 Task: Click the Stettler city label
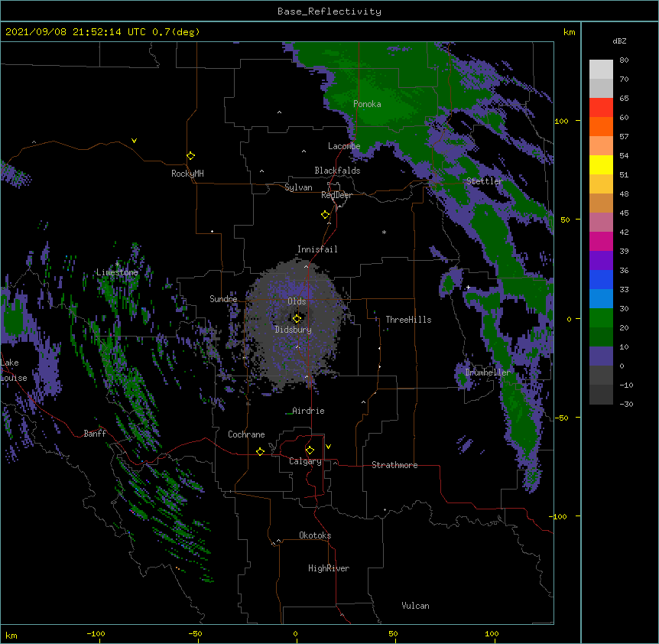484,181
